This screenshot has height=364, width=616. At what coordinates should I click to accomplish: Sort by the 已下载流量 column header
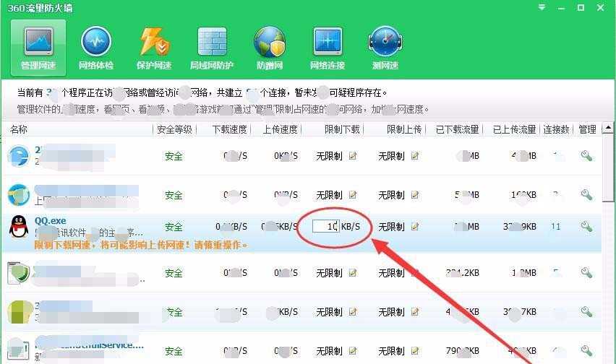coord(457,129)
